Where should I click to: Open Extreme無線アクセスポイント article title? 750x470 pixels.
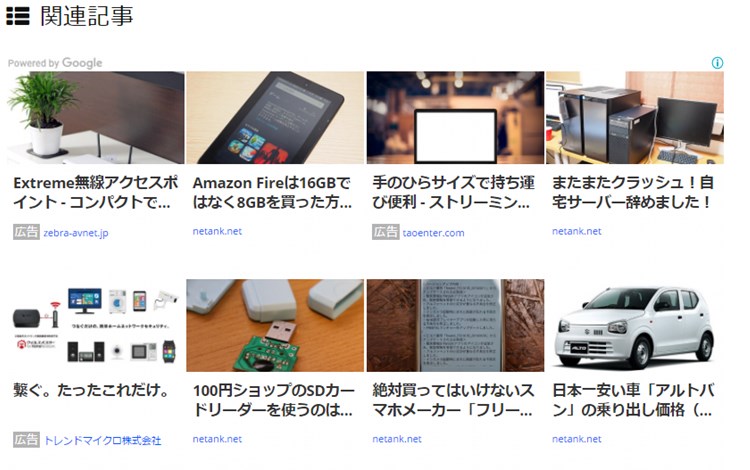[95, 192]
